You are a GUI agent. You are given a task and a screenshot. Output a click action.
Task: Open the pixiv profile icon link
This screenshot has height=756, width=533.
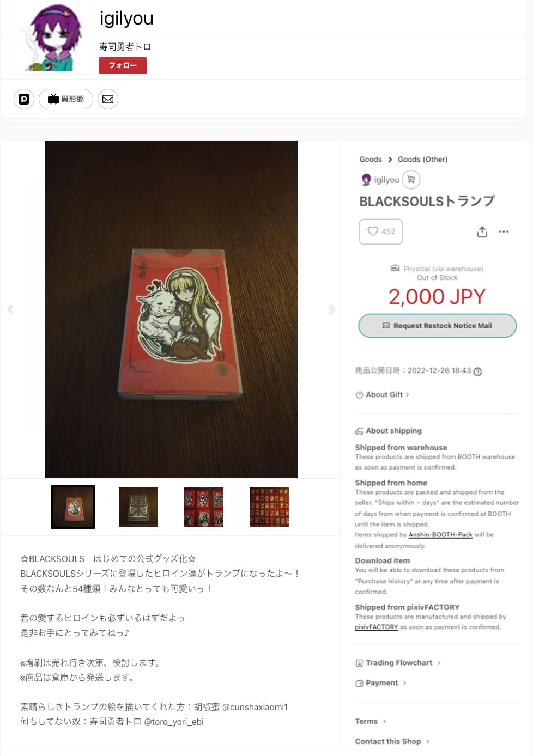pos(24,99)
